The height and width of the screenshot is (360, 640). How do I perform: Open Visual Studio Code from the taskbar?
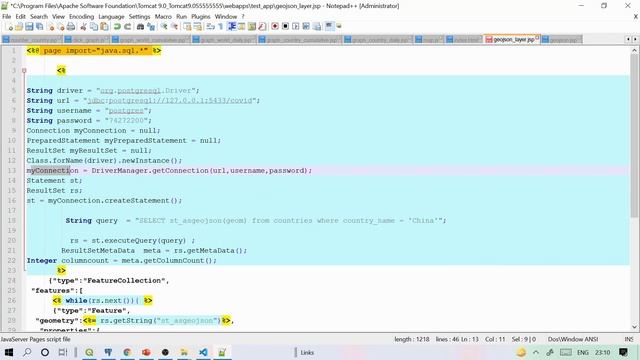pos(203,352)
